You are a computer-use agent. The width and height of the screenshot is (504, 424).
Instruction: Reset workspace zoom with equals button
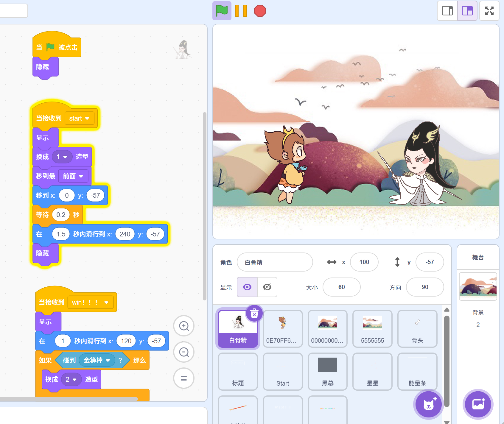click(x=184, y=378)
